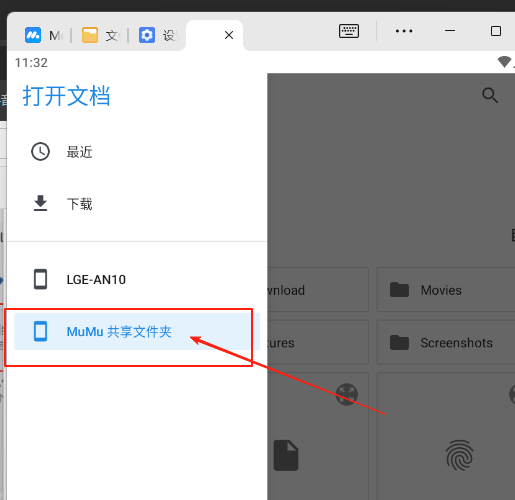Image resolution: width=515 pixels, height=500 pixels.
Task: Click the 打开文档 heading
Action: tap(66, 96)
